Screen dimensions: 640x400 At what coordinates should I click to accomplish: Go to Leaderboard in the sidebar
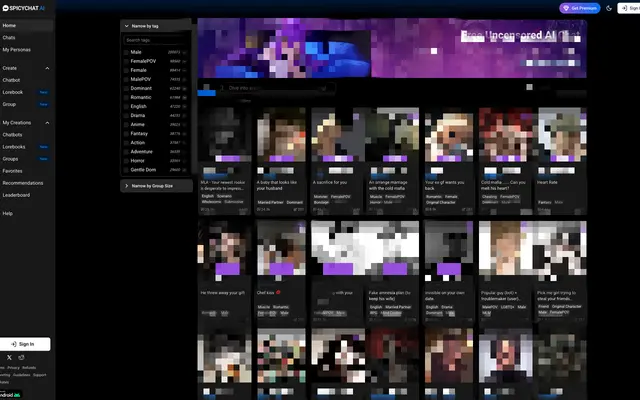(16, 195)
